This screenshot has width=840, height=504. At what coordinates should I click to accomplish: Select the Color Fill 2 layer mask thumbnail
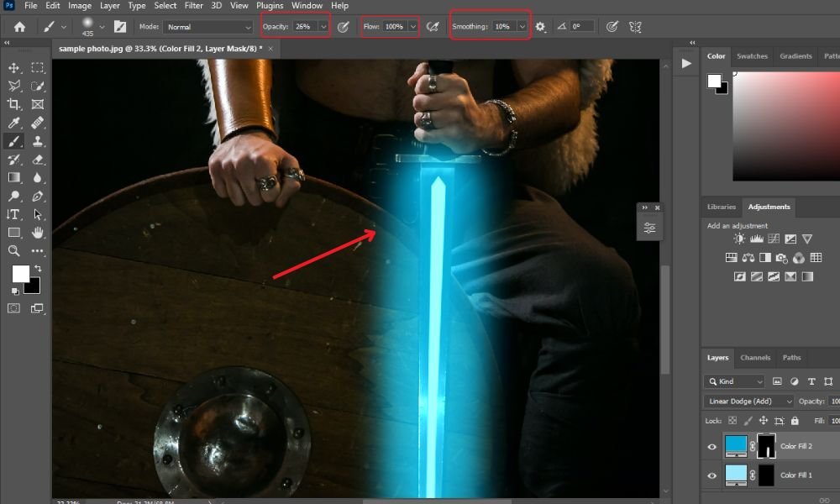click(x=767, y=446)
